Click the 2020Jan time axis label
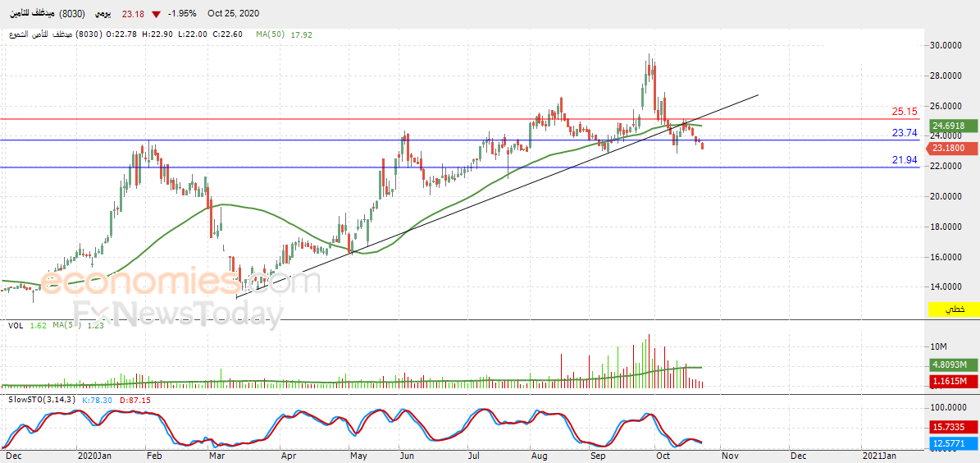This screenshot has width=980, height=463. click(93, 456)
